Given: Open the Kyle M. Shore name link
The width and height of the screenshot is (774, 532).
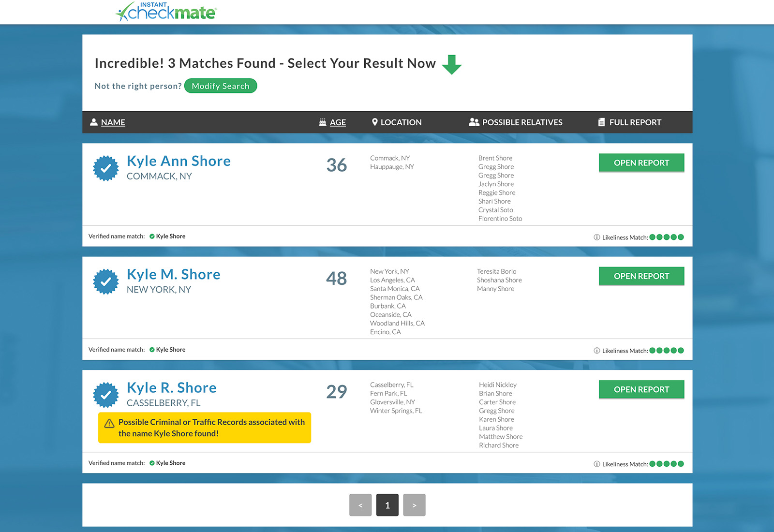Looking at the screenshot, I should point(173,274).
